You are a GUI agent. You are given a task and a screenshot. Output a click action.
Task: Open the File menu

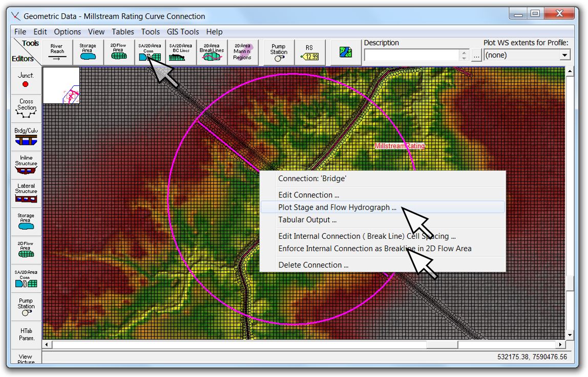(20, 32)
